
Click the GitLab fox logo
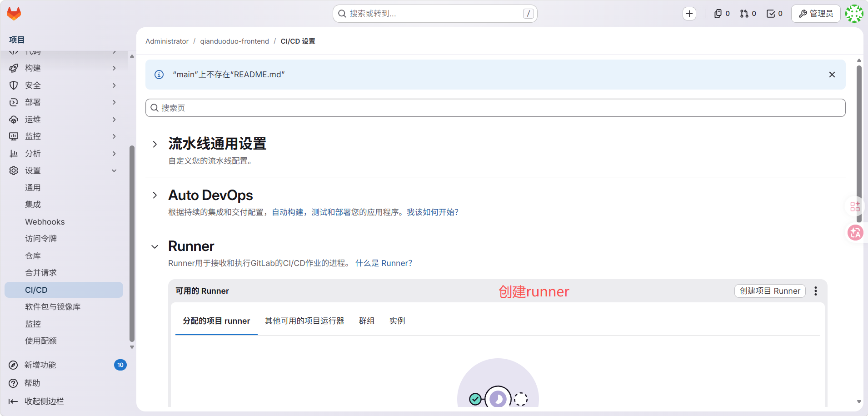14,14
